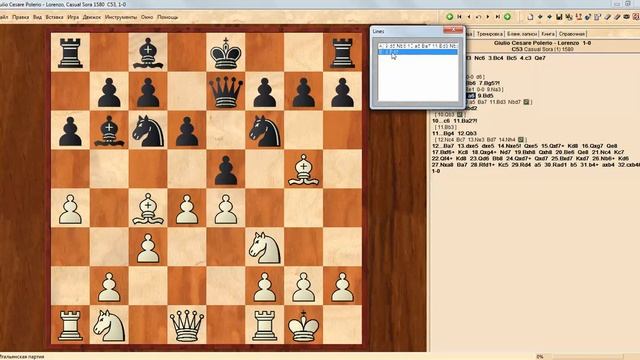Open the Помощь menu
Screen dimensions: 640x360
(x=167, y=17)
